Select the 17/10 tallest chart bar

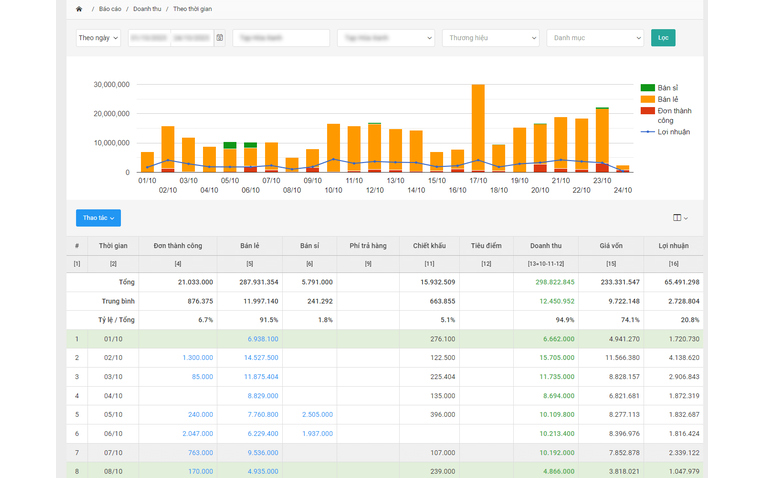pos(478,128)
